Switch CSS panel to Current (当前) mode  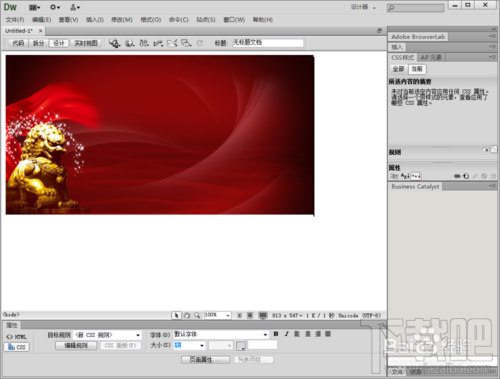pyautogui.click(x=417, y=69)
